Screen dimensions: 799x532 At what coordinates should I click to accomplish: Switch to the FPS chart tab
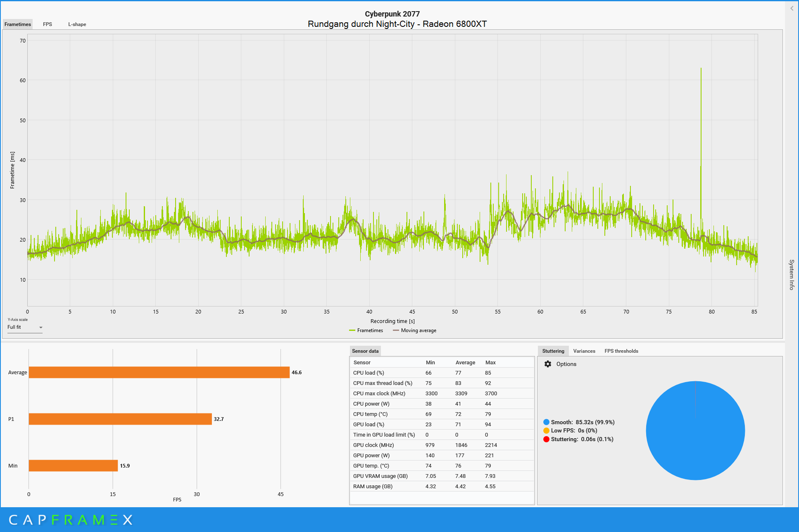click(x=48, y=24)
